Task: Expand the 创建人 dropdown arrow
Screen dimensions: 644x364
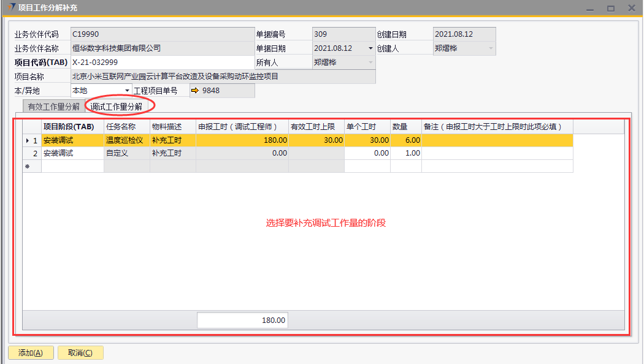Action: 490,48
